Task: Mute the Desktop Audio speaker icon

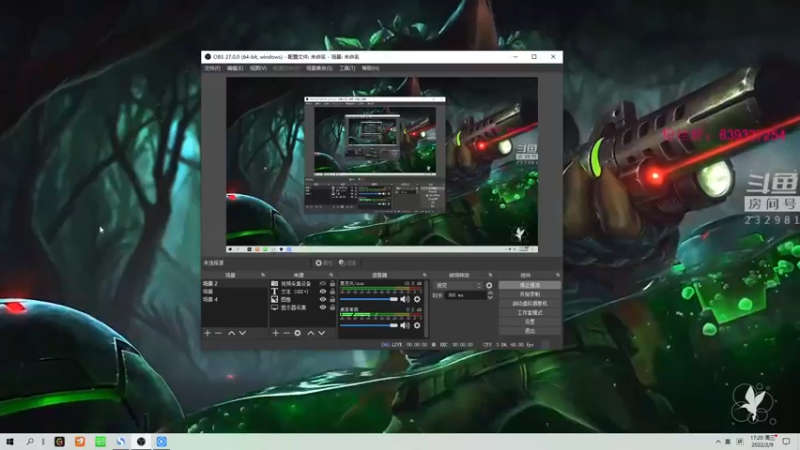Action: (x=405, y=325)
